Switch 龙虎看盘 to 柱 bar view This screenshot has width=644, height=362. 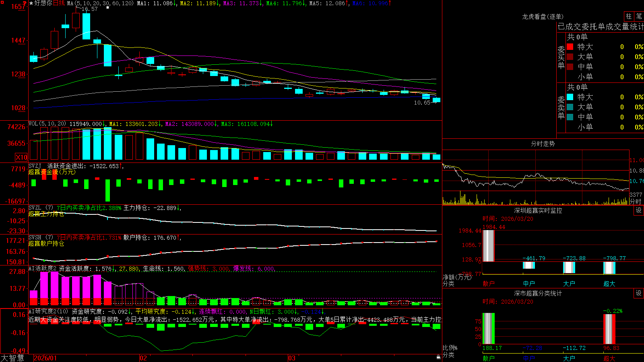click(x=629, y=16)
